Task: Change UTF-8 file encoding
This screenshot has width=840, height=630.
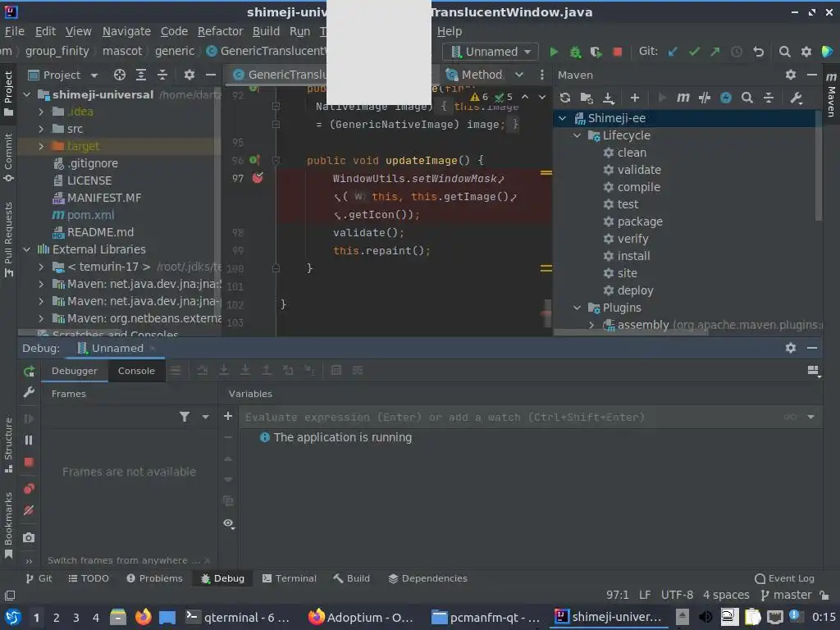Action: [x=677, y=596]
